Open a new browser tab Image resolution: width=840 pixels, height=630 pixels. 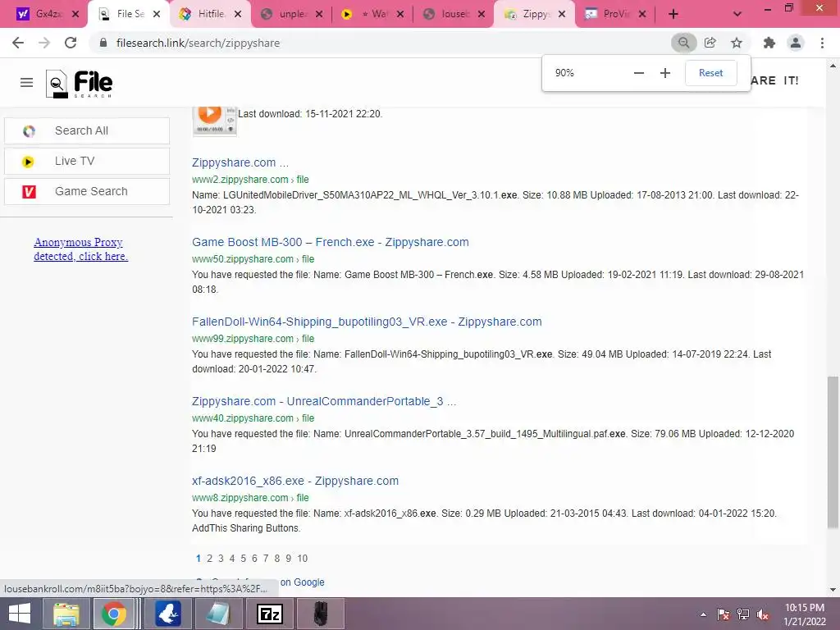[673, 15]
